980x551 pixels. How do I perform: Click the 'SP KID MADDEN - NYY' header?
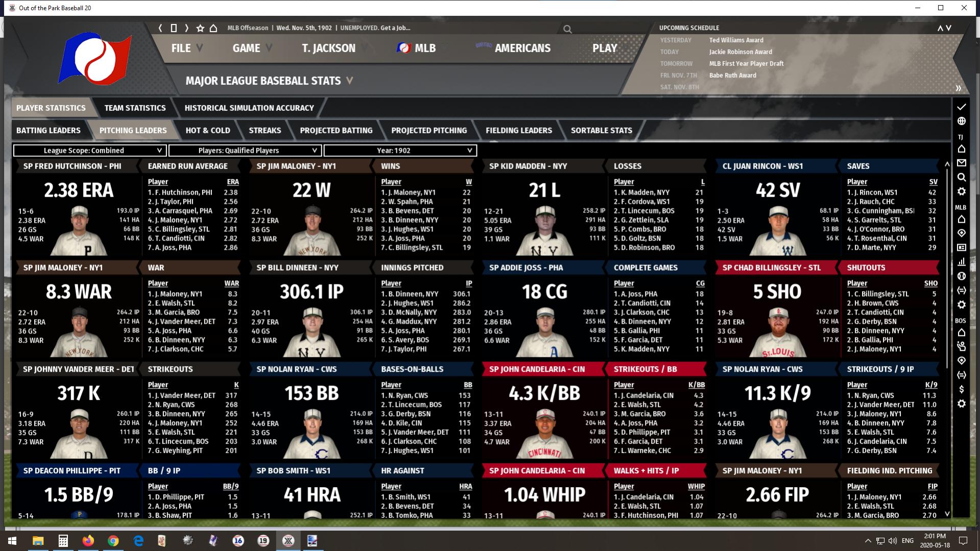(x=528, y=166)
